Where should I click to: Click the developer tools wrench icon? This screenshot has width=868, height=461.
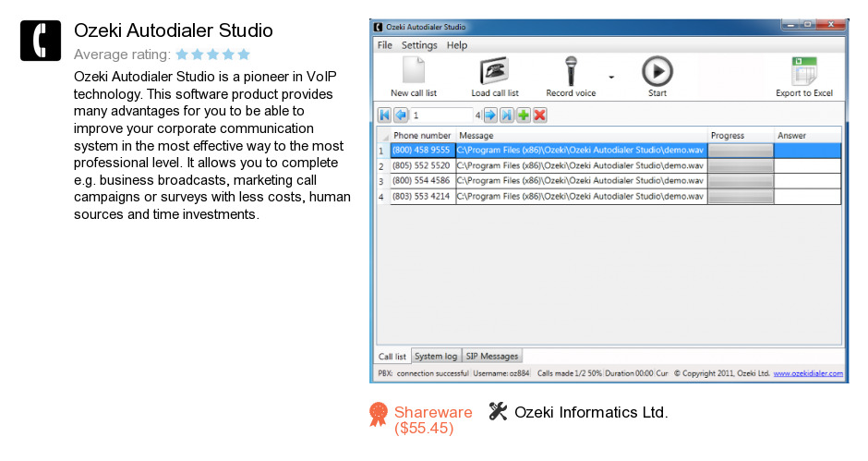pyautogui.click(x=498, y=411)
